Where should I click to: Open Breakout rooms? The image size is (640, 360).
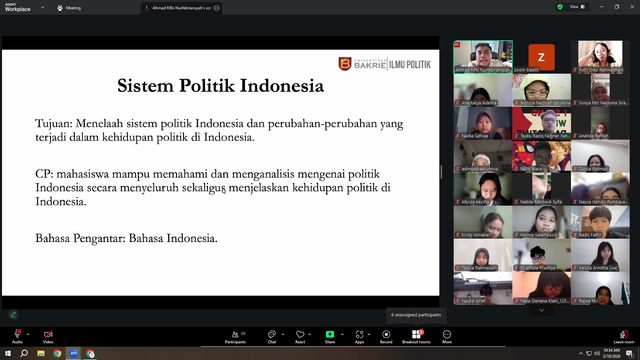[x=416, y=336]
